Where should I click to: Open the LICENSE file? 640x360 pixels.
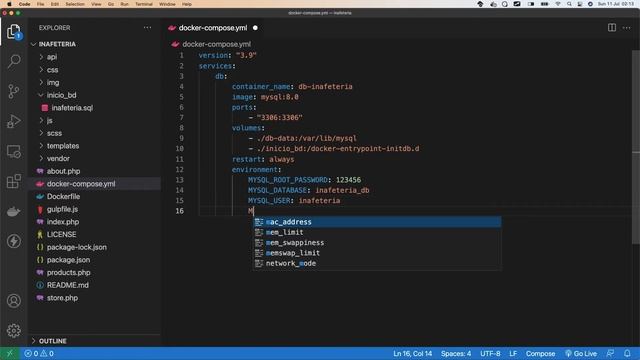pyautogui.click(x=61, y=234)
